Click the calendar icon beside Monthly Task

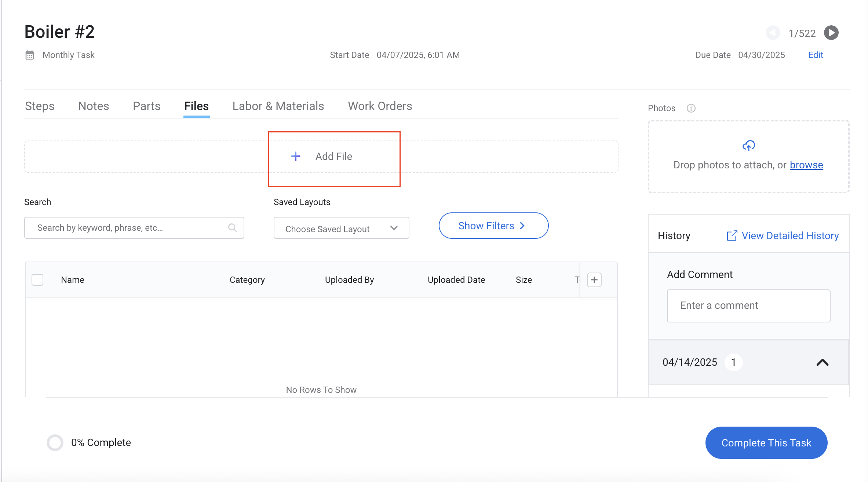[30, 55]
